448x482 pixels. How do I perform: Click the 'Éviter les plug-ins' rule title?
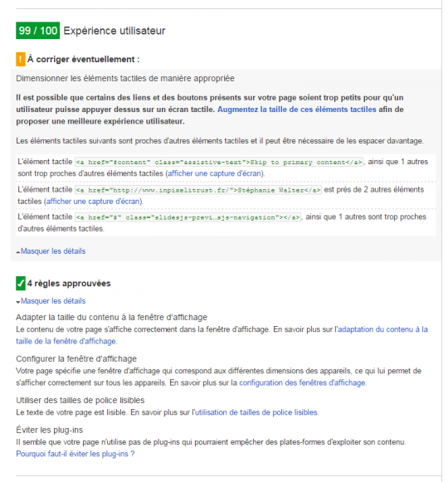50,430
